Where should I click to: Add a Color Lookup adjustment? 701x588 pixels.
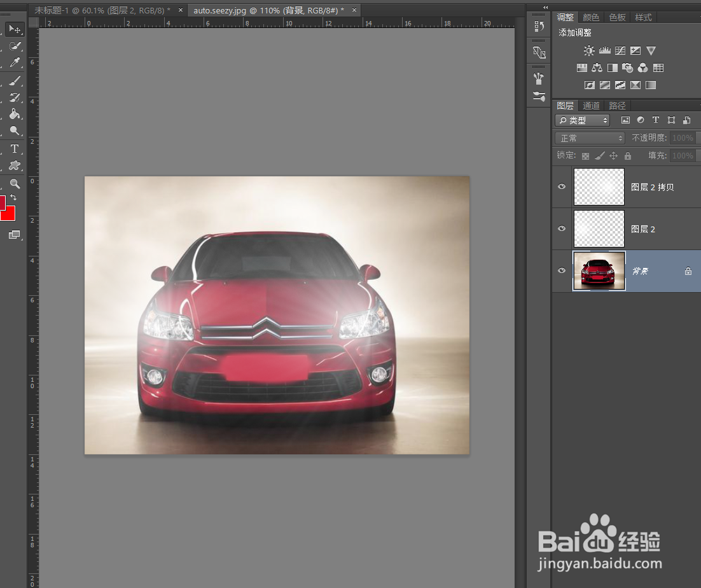tap(658, 68)
